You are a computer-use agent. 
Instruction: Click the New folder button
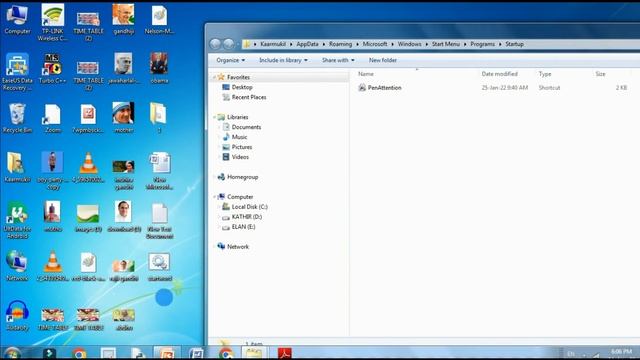point(383,60)
